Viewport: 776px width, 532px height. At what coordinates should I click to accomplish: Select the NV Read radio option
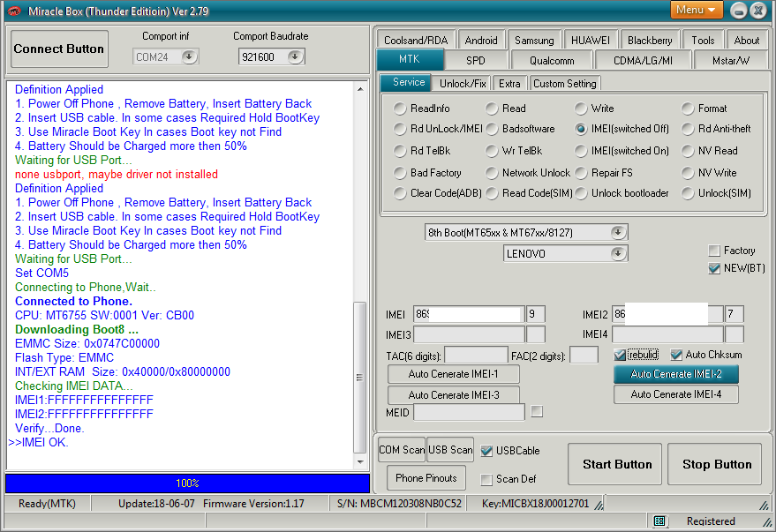click(x=688, y=151)
